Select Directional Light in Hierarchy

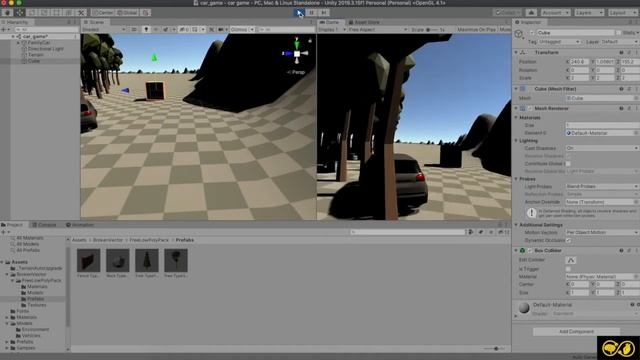click(46, 49)
